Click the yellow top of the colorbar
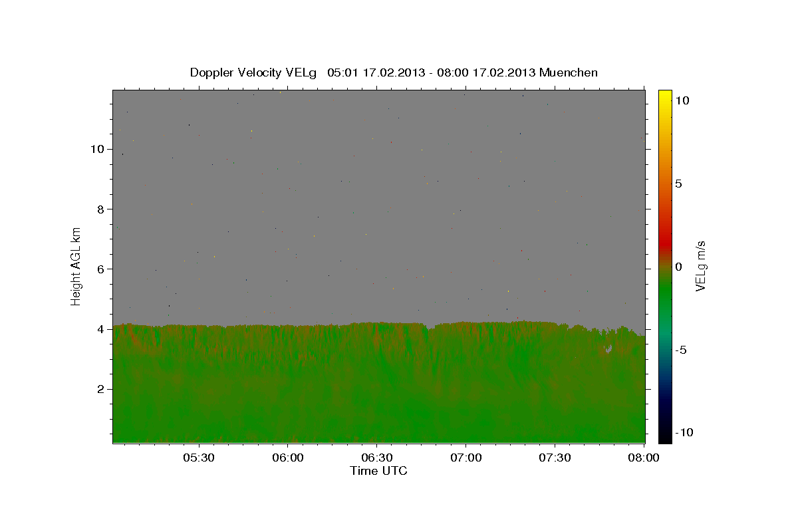The image size is (798, 532). (665, 96)
